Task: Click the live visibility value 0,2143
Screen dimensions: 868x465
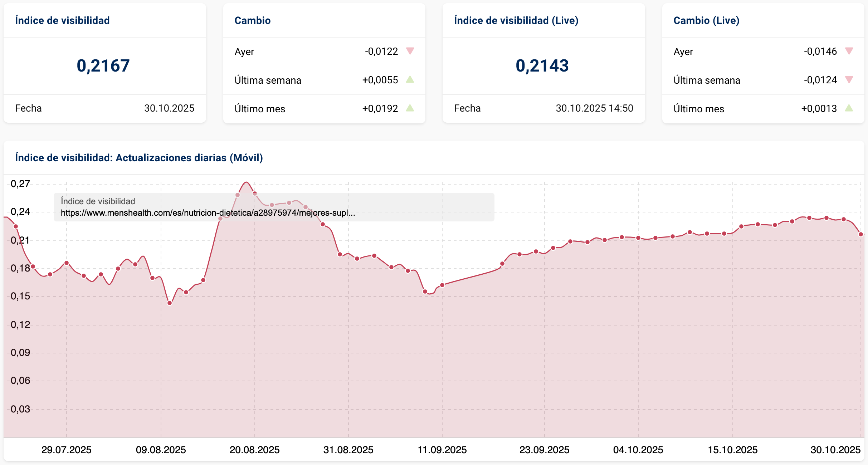Action: tap(542, 66)
